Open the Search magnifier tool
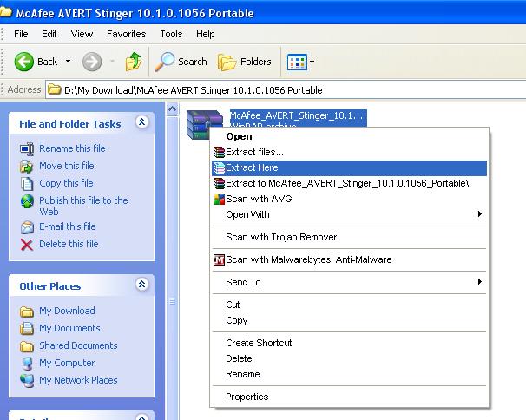This screenshot has height=420, width=526. 164,62
